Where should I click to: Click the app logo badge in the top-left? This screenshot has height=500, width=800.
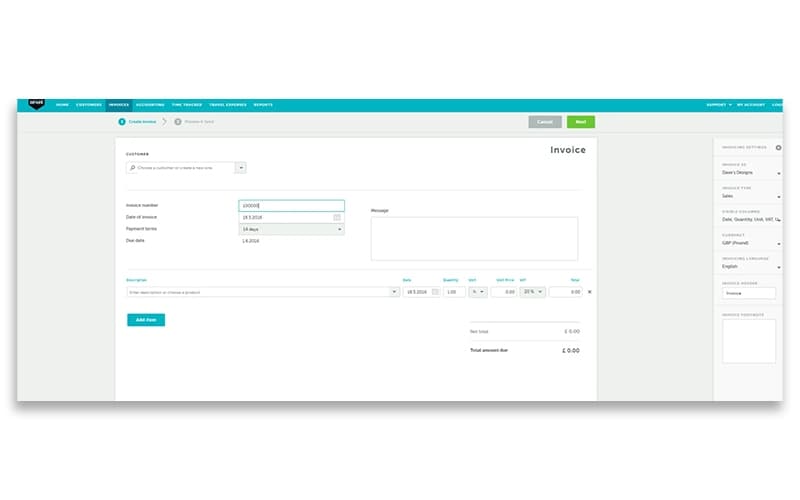(x=36, y=104)
